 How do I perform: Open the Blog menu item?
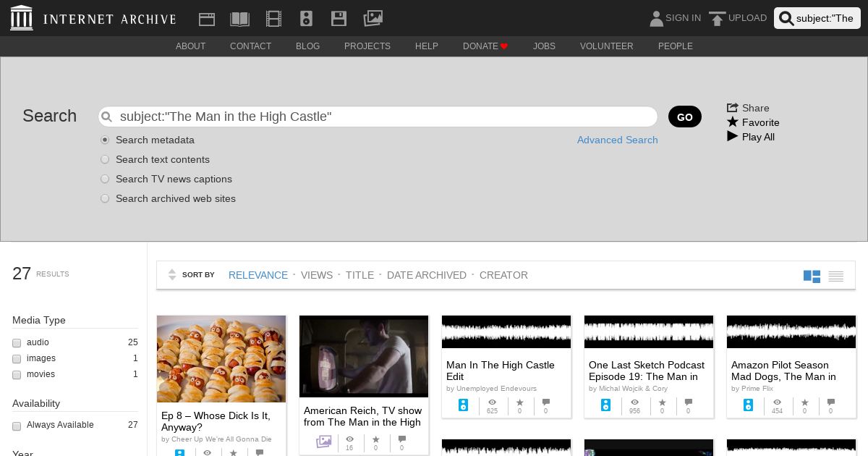tap(307, 46)
